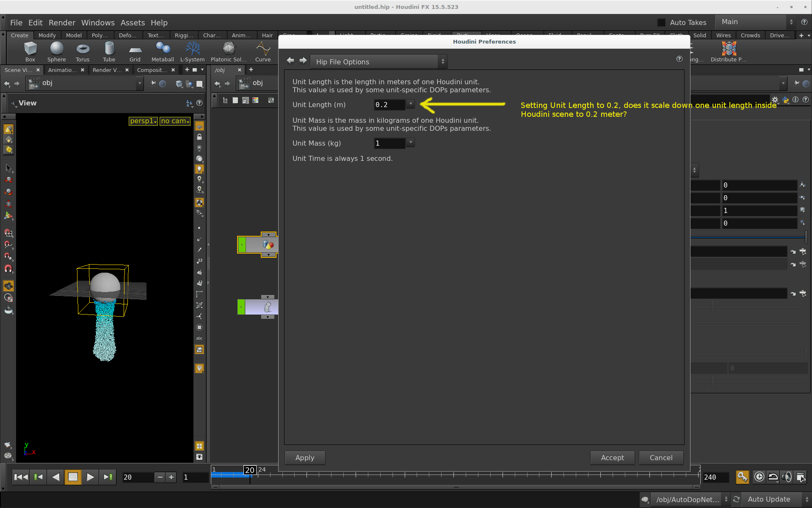The image size is (812, 508).
Task: Click the Distribute Pieces shelf tool
Action: pos(729,52)
